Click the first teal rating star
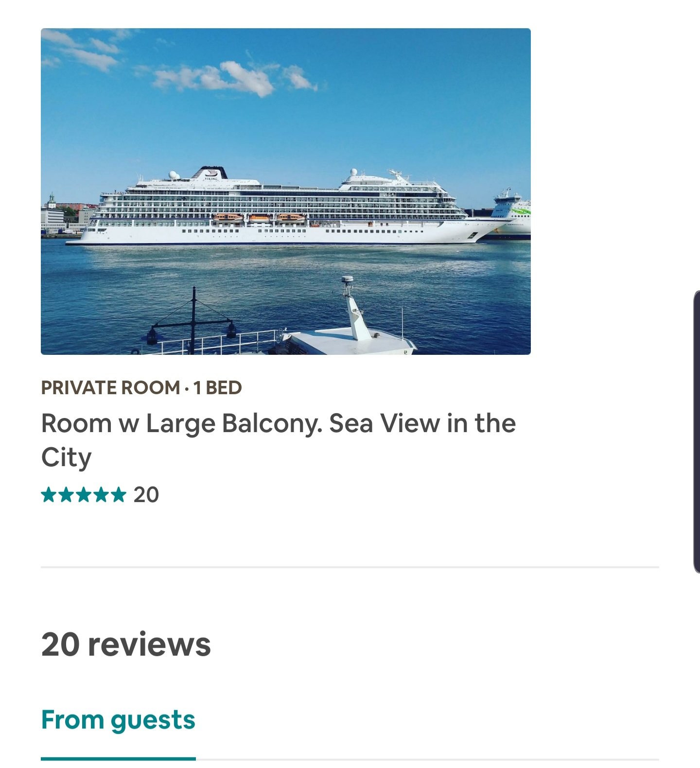Viewport: 700px width, 768px height. pos(49,495)
